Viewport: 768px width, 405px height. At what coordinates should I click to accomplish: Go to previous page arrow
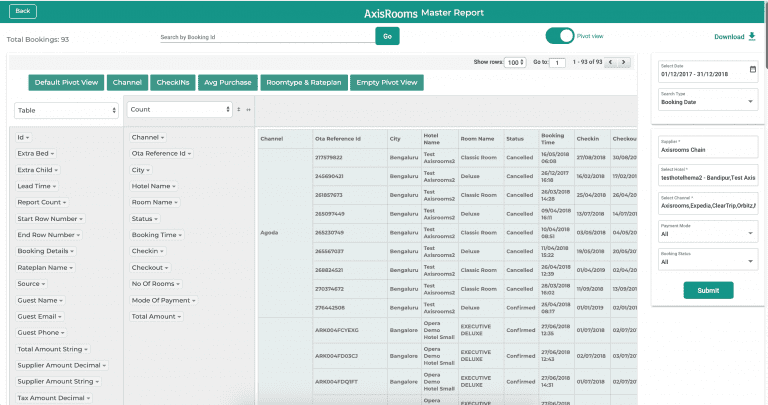pos(611,62)
